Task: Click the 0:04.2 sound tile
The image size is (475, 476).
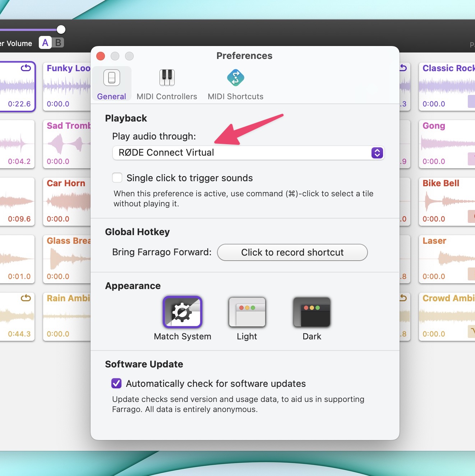Action: [x=17, y=144]
